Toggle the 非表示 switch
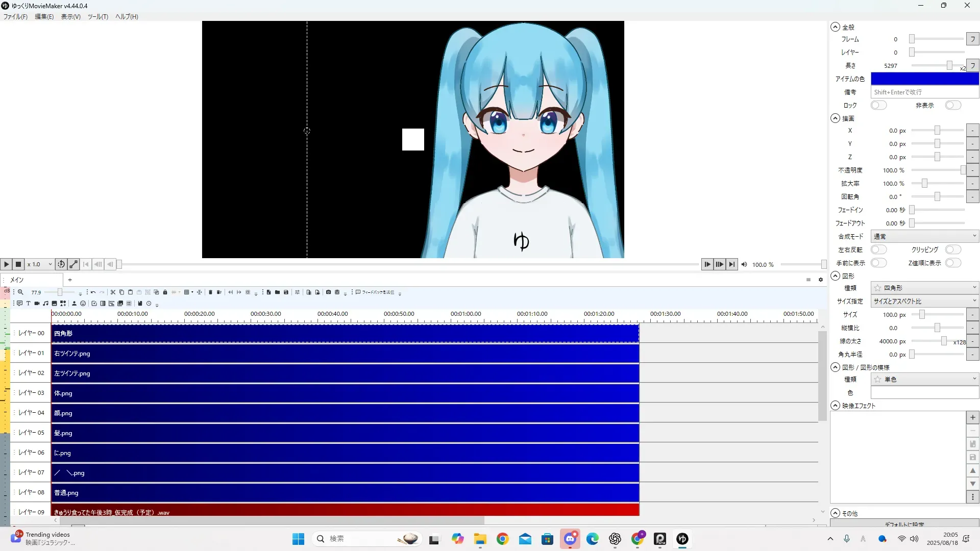The height and width of the screenshot is (551, 980). 952,105
